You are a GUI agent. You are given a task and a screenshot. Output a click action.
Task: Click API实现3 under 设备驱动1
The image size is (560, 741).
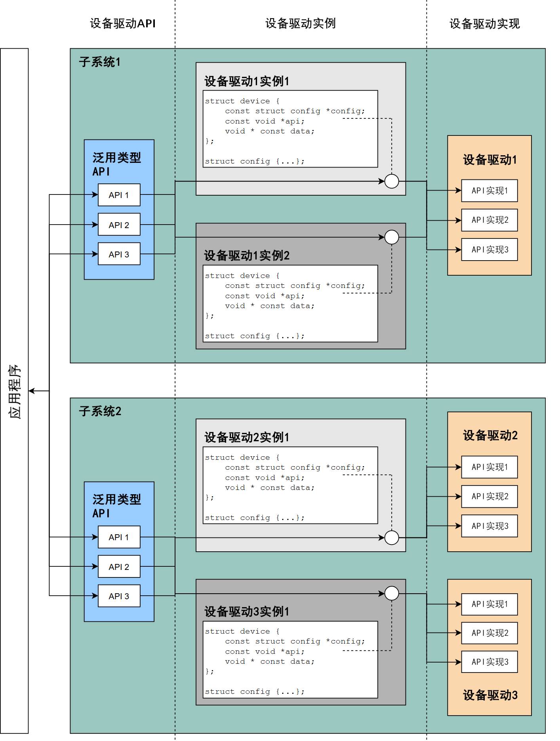coord(489,250)
